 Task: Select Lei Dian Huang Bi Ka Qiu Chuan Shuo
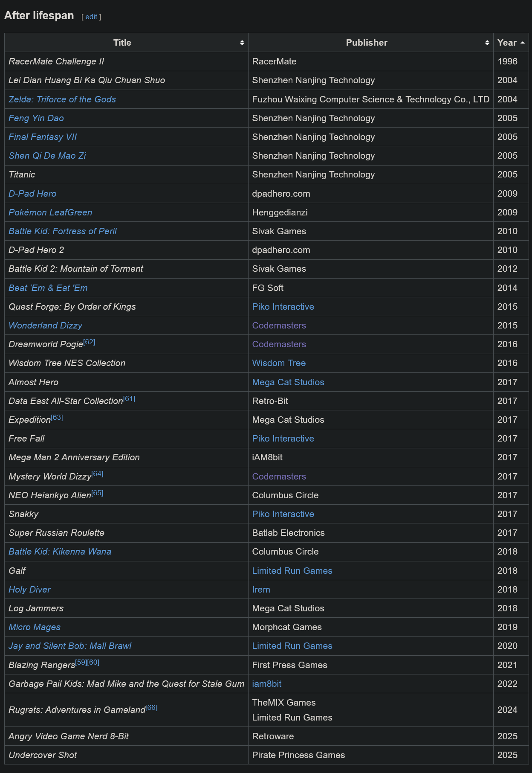(126, 80)
